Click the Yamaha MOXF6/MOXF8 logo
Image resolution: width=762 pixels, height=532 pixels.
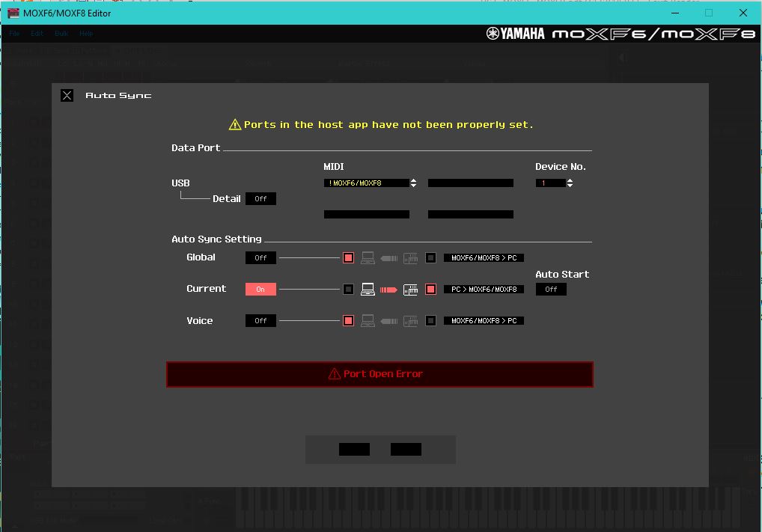click(621, 34)
